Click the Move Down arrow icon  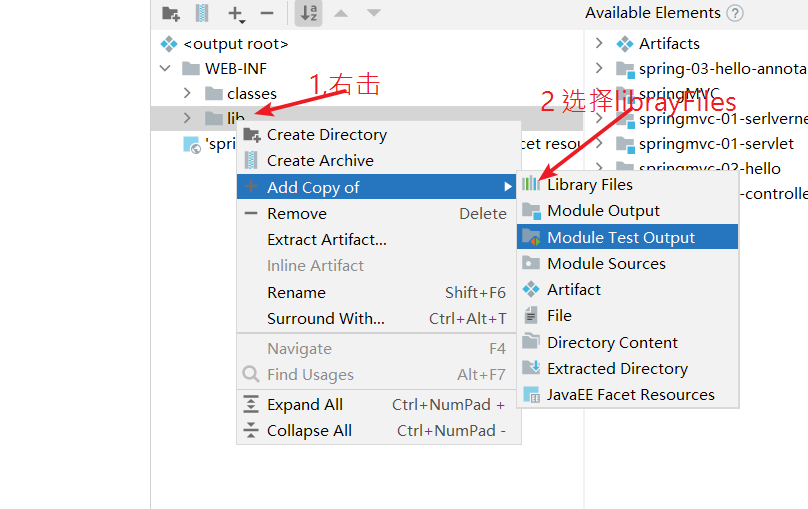point(374,13)
